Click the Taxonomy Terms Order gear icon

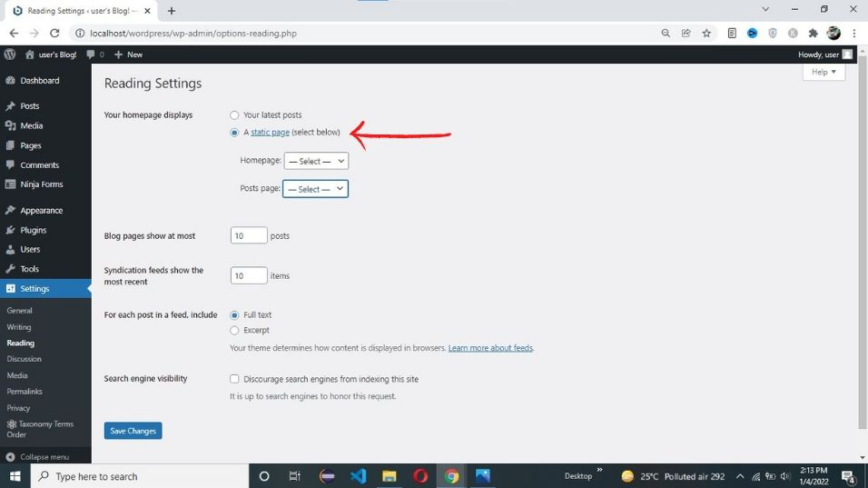[x=12, y=424]
